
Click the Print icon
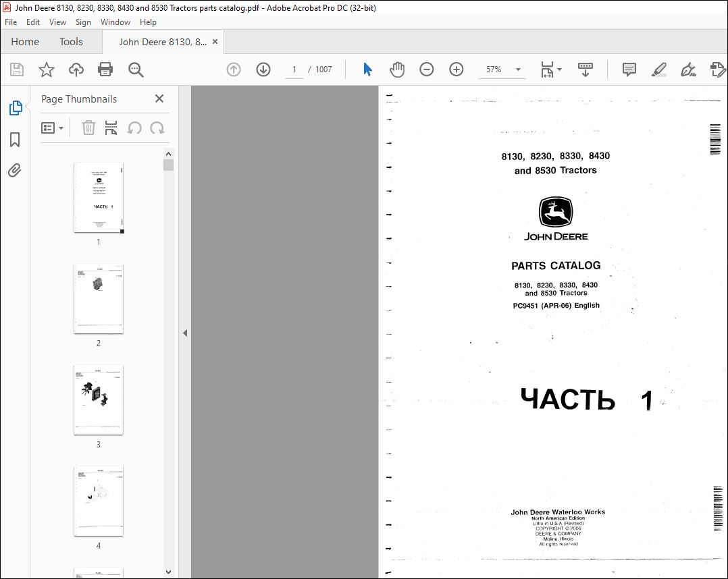(x=105, y=70)
